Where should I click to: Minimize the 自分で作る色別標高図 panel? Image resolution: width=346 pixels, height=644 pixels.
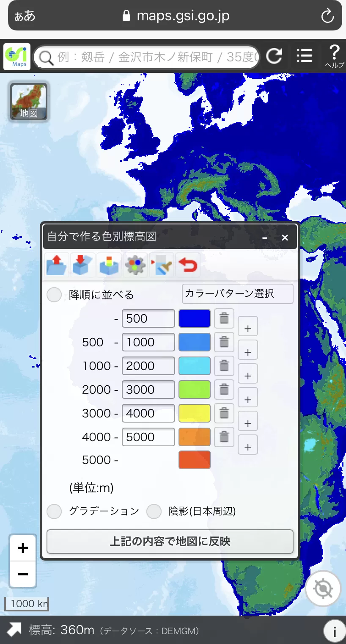(x=265, y=238)
